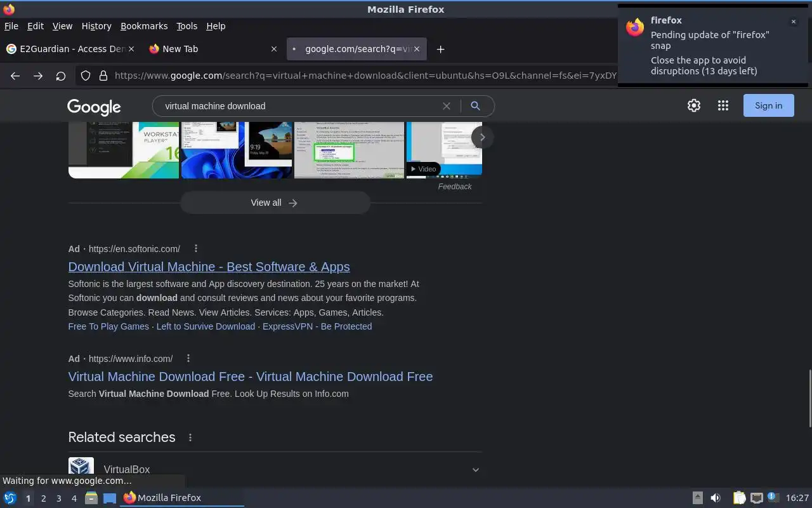The height and width of the screenshot is (508, 812).
Task: Reload the current page
Action: click(x=61, y=76)
